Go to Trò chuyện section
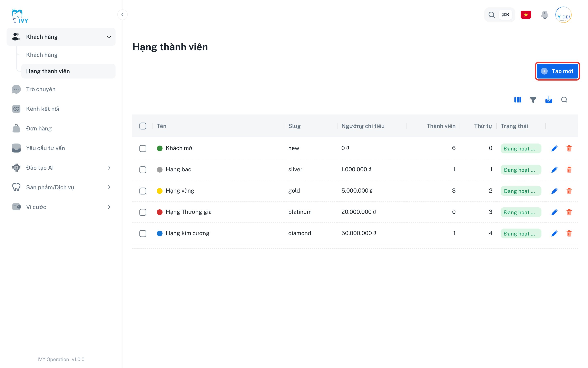Screen dimensions: 588x368 61,89
